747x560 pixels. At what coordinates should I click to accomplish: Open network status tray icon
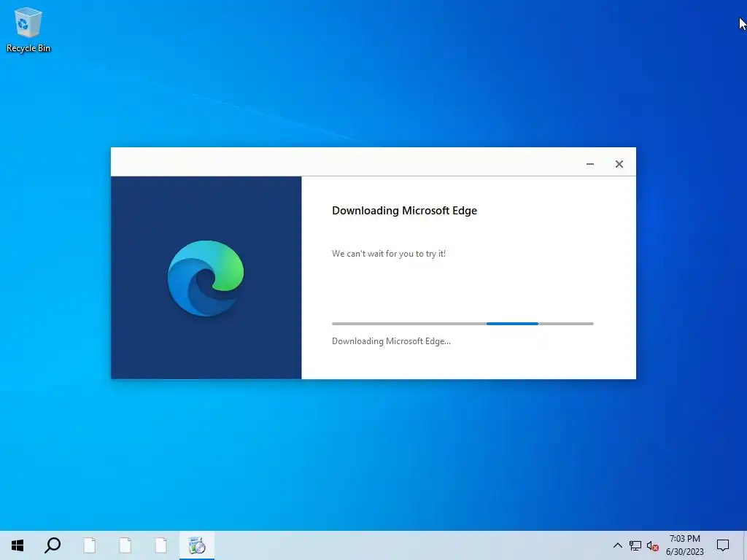[x=635, y=545]
